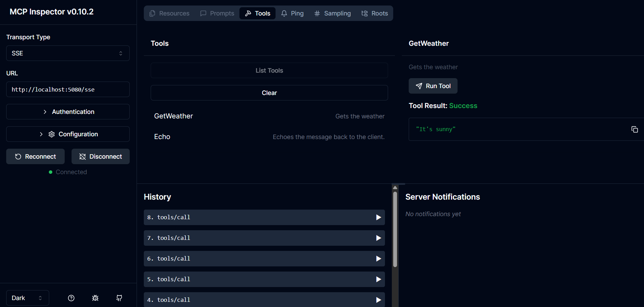This screenshot has width=644, height=307.
Task: Switch to the Resources tab
Action: (169, 13)
